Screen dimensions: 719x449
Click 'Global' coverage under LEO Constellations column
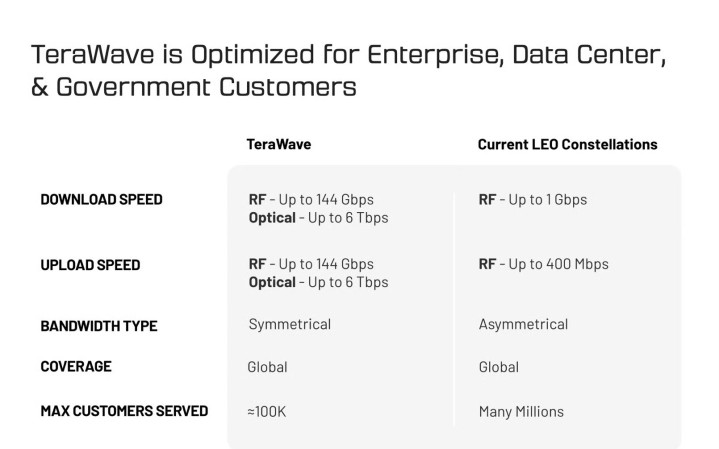[x=499, y=367]
